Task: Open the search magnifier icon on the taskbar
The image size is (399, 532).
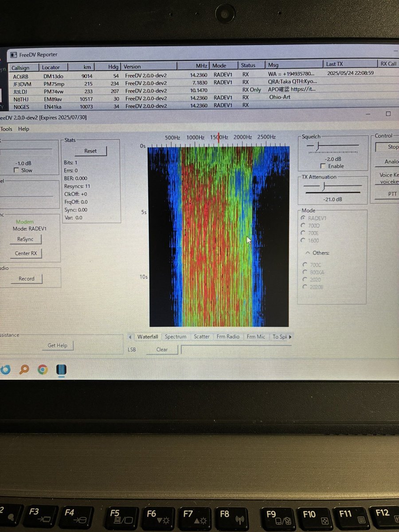Action: coord(24,369)
